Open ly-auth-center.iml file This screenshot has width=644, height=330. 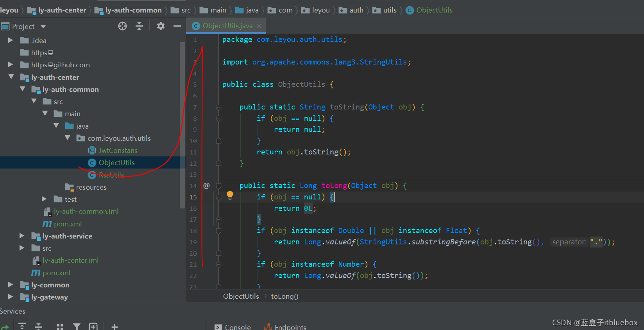click(70, 260)
